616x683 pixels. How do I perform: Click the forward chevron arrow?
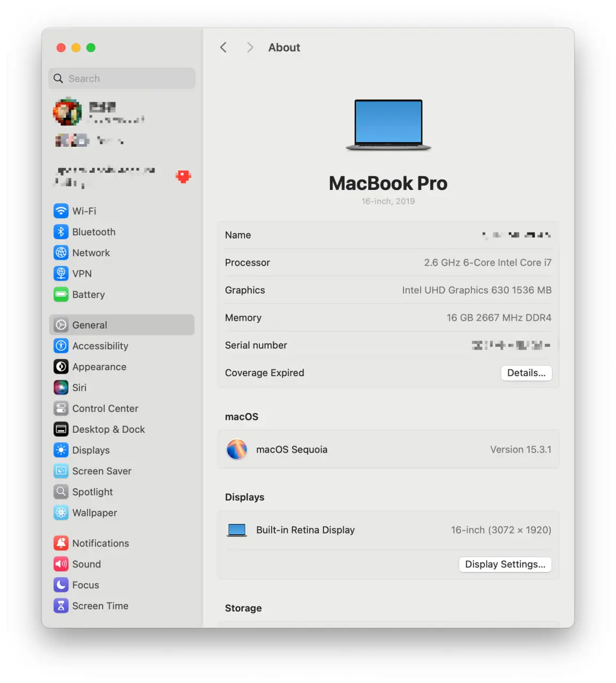(250, 47)
